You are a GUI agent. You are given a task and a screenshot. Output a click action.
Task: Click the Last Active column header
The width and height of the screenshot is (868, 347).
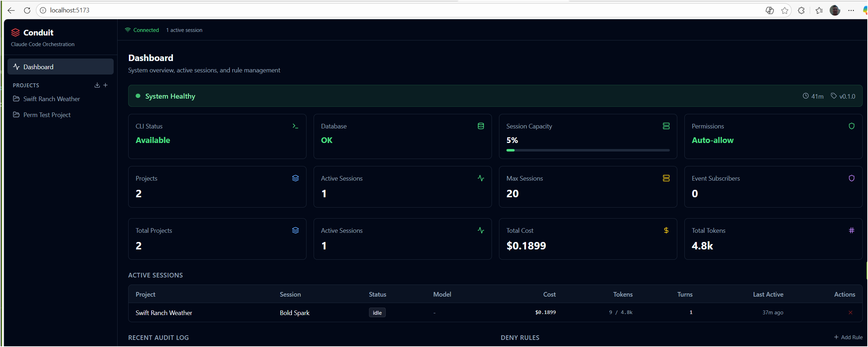pyautogui.click(x=768, y=294)
